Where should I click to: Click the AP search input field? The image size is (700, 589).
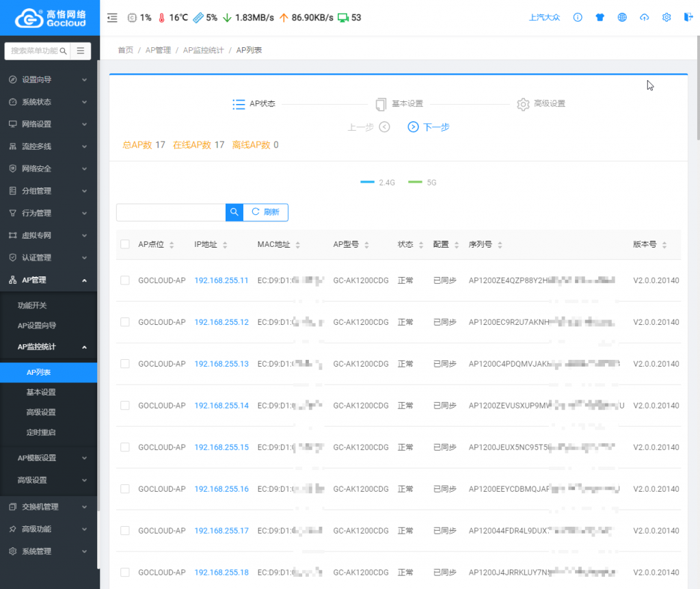coord(171,212)
